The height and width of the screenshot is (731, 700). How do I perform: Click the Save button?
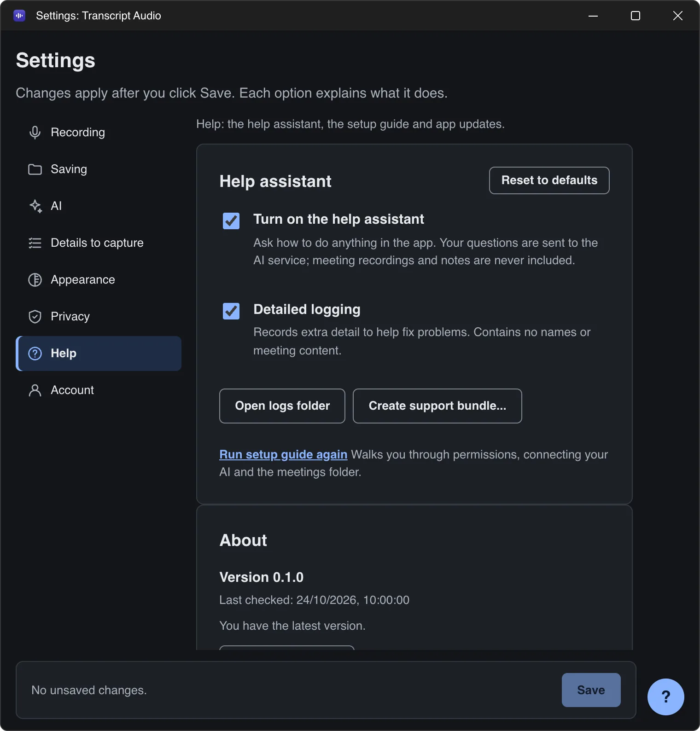591,690
